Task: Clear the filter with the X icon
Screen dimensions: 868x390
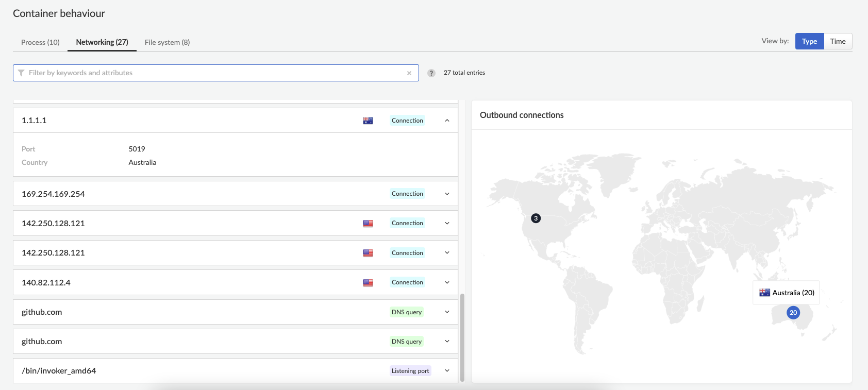Action: tap(409, 73)
